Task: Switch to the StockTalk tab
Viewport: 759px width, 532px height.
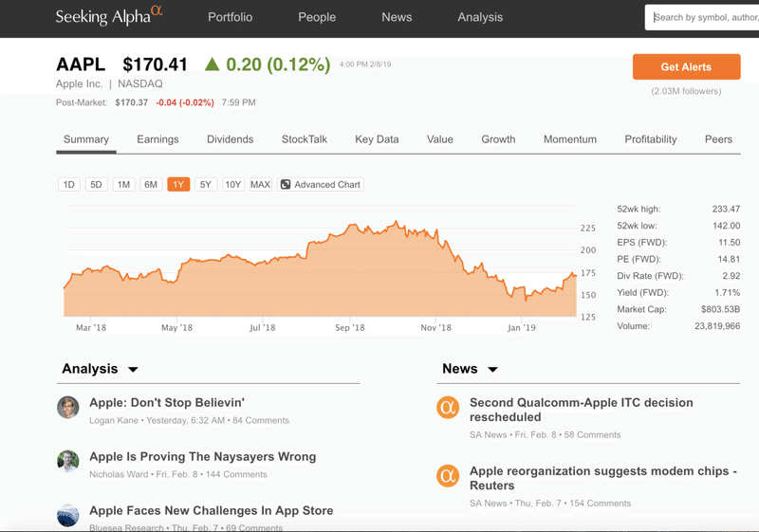Action: 304,139
